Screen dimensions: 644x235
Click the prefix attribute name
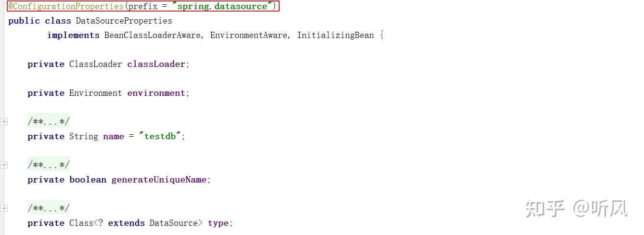pyautogui.click(x=143, y=7)
